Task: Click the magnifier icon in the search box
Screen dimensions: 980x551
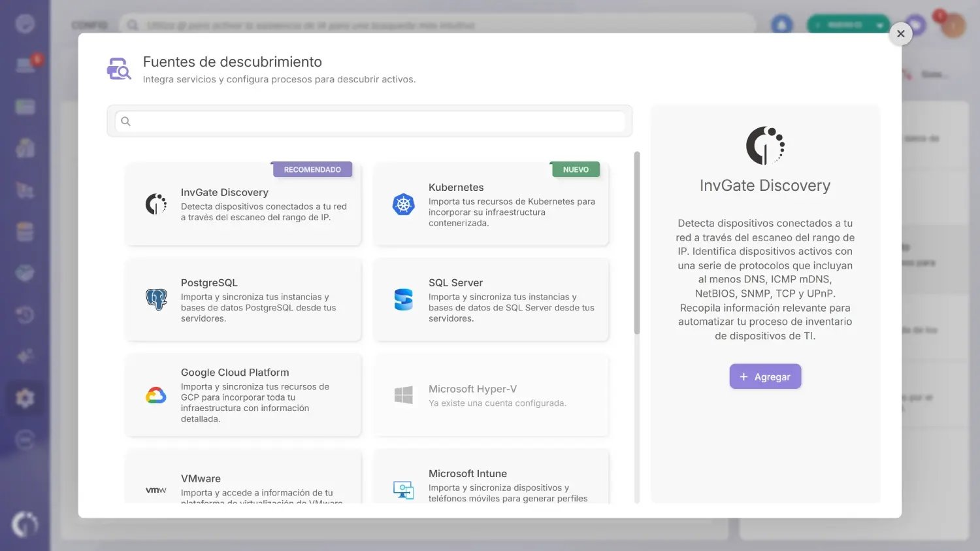Action: click(126, 121)
